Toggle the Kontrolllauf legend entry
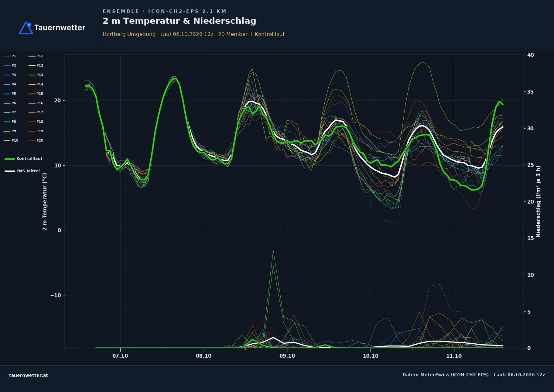This screenshot has height=392, width=554. pos(23,159)
